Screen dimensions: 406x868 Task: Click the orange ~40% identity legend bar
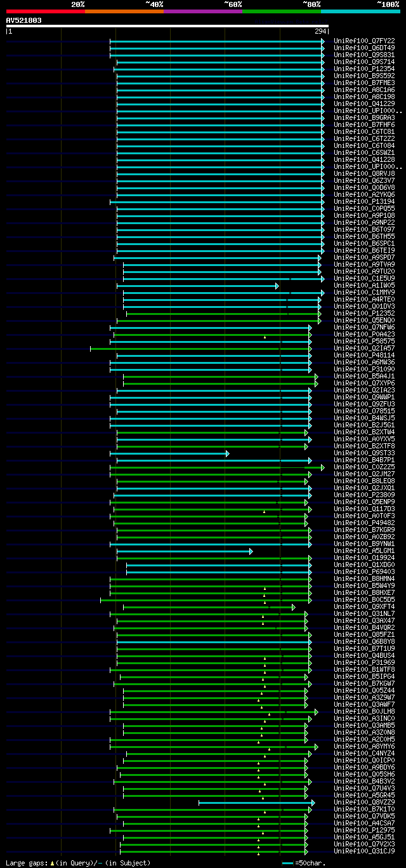coord(124,11)
